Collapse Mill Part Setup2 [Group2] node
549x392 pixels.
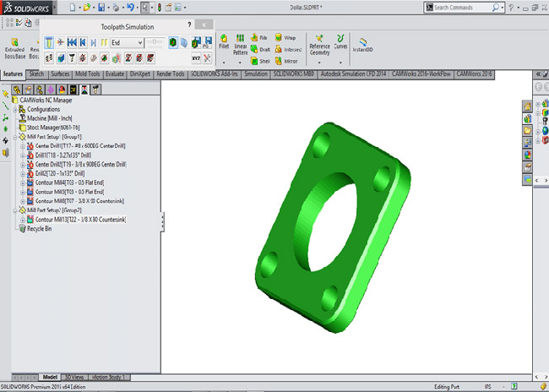click(x=15, y=210)
